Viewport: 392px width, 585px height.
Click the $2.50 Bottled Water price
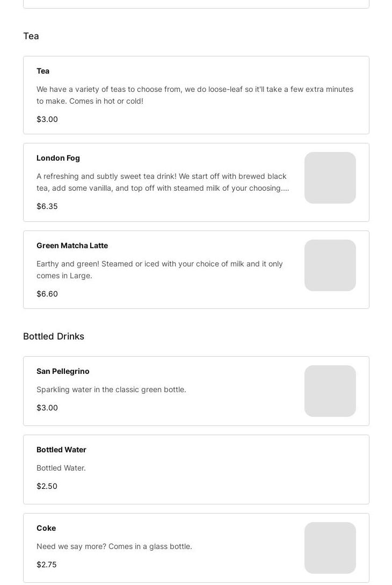point(47,486)
